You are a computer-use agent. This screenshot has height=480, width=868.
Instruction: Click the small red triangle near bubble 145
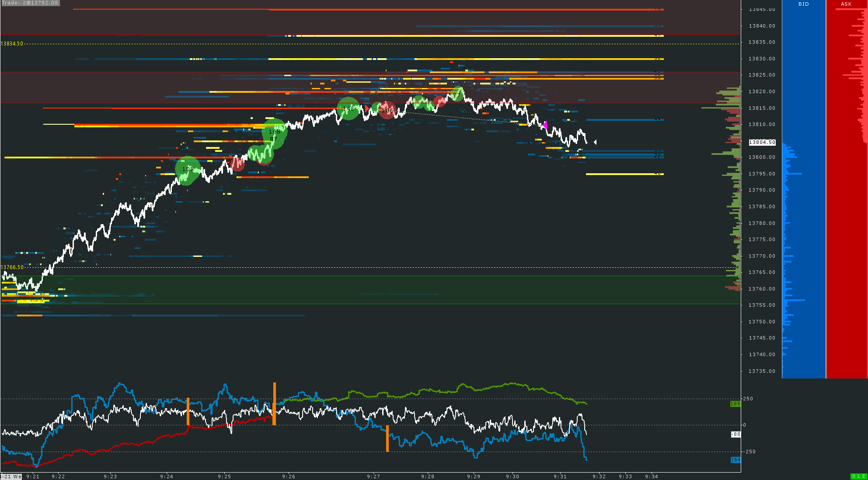[367, 108]
